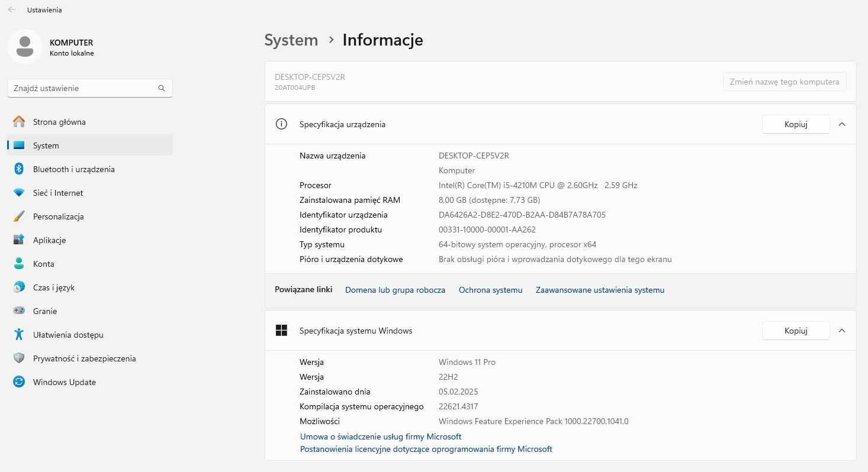The height and width of the screenshot is (472, 868).
Task: Click the System monitor icon in sidebar
Action: tap(19, 146)
